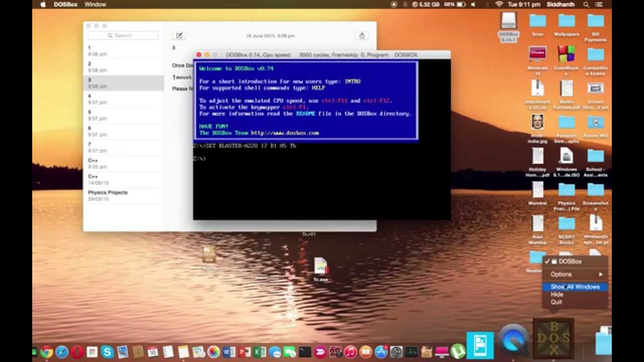Open Terminal from the dock
This screenshot has height=362, width=644.
(305, 352)
